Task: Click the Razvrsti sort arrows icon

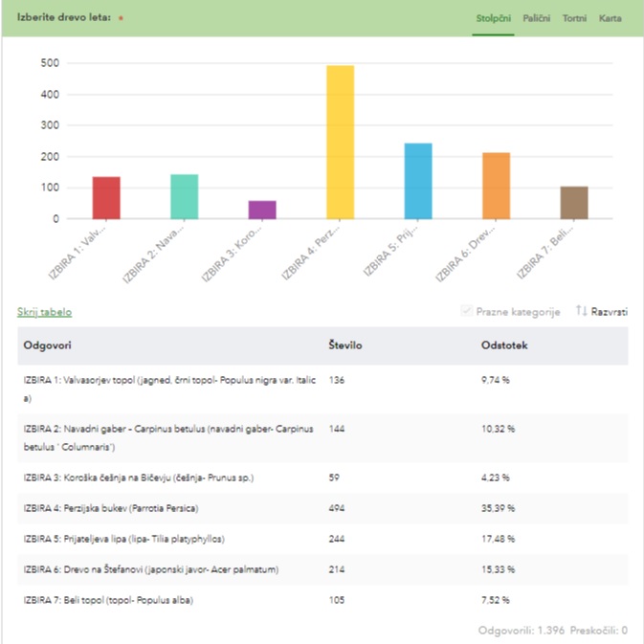Action: coord(581,311)
